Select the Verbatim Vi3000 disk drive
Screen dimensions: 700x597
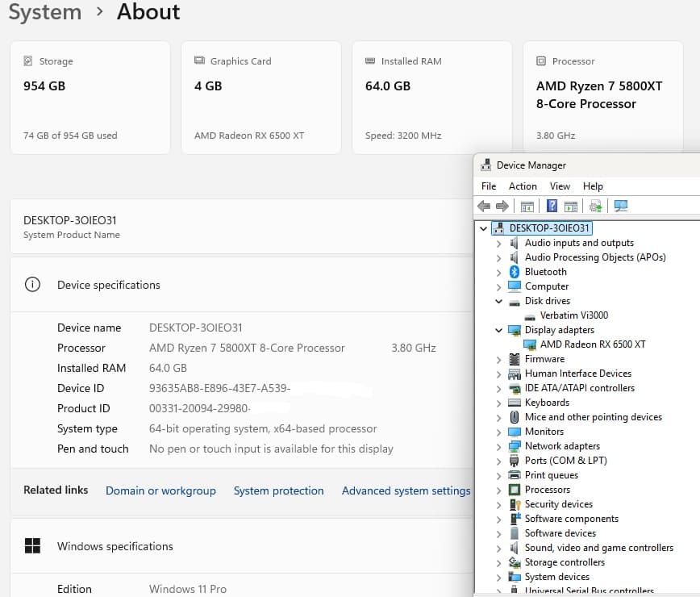coord(573,315)
